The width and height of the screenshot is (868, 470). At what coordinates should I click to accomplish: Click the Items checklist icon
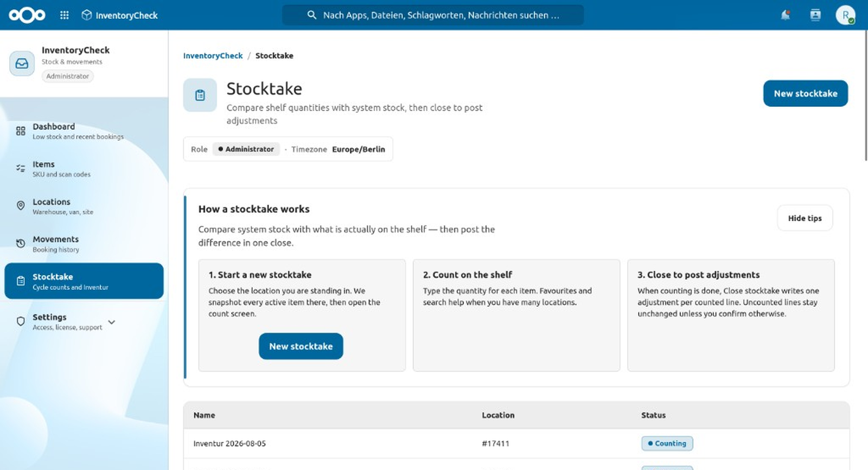coord(21,168)
